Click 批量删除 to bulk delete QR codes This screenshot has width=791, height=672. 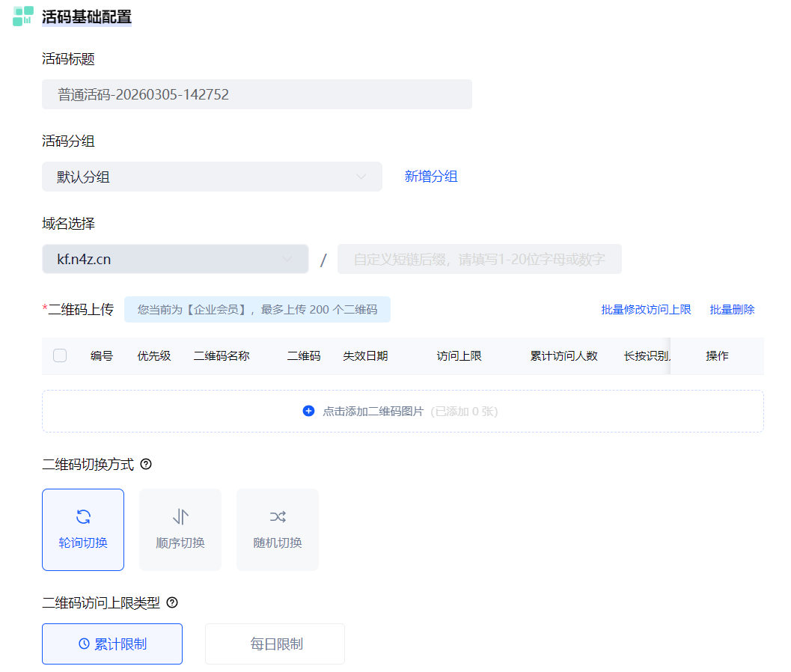[x=732, y=309]
